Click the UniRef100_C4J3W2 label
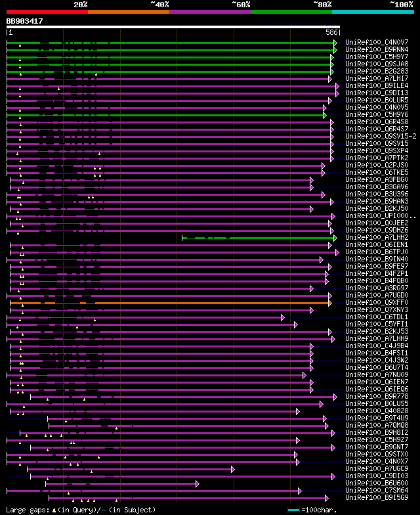The height and width of the screenshot is (515, 420). 377,360
